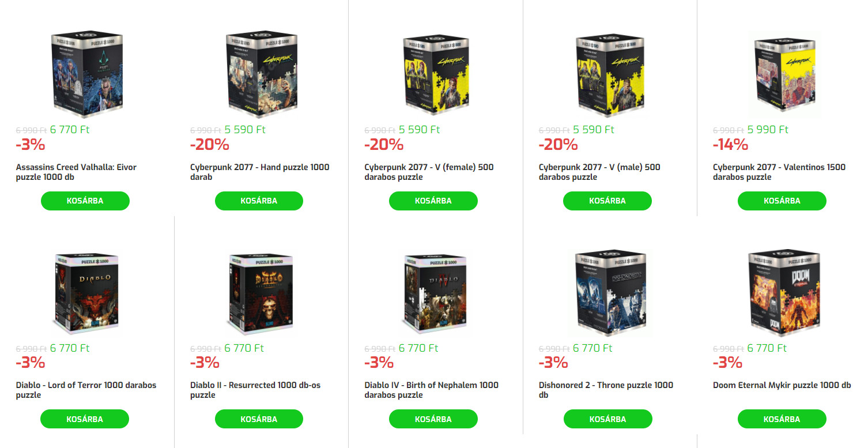This screenshot has width=868, height=448.
Task: Add Assassins Creed Valhalla puzzle to cart
Action: [x=85, y=201]
